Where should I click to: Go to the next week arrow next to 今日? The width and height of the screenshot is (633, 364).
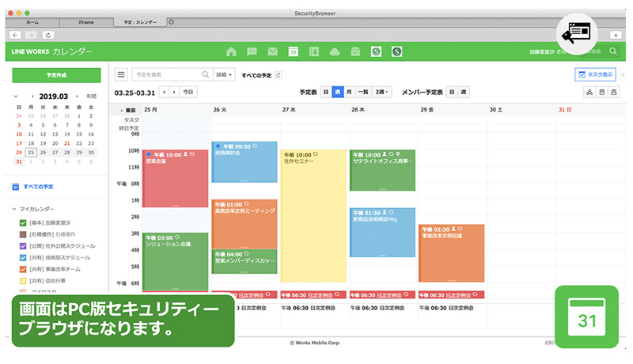pos(174,92)
